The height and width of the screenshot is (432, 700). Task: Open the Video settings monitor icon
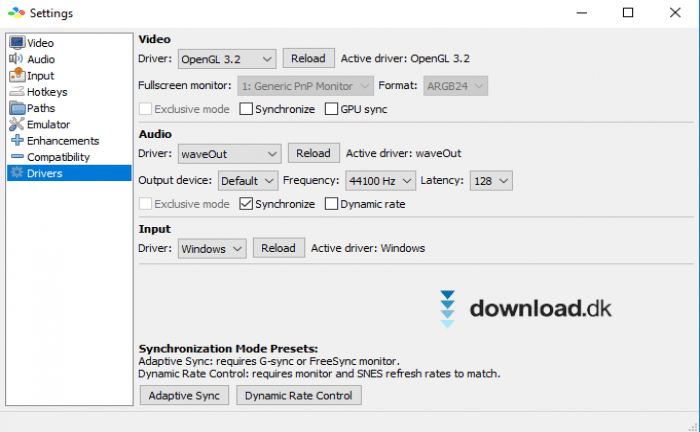click(x=17, y=43)
